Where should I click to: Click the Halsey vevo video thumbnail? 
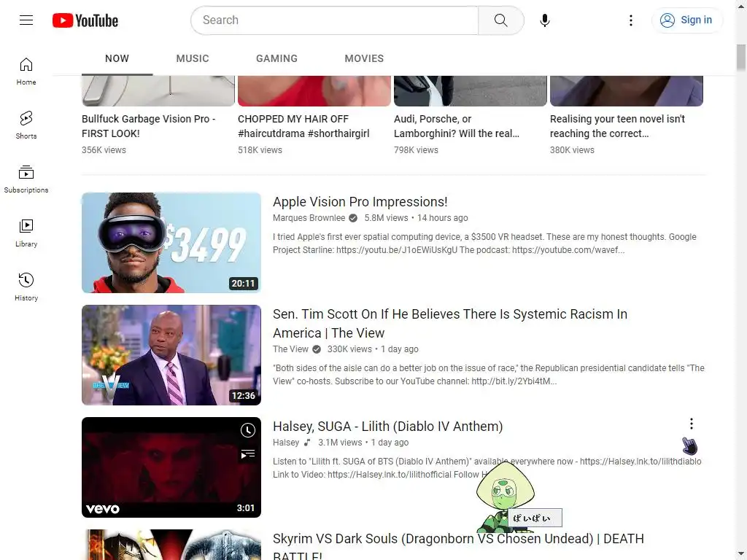pyautogui.click(x=171, y=467)
